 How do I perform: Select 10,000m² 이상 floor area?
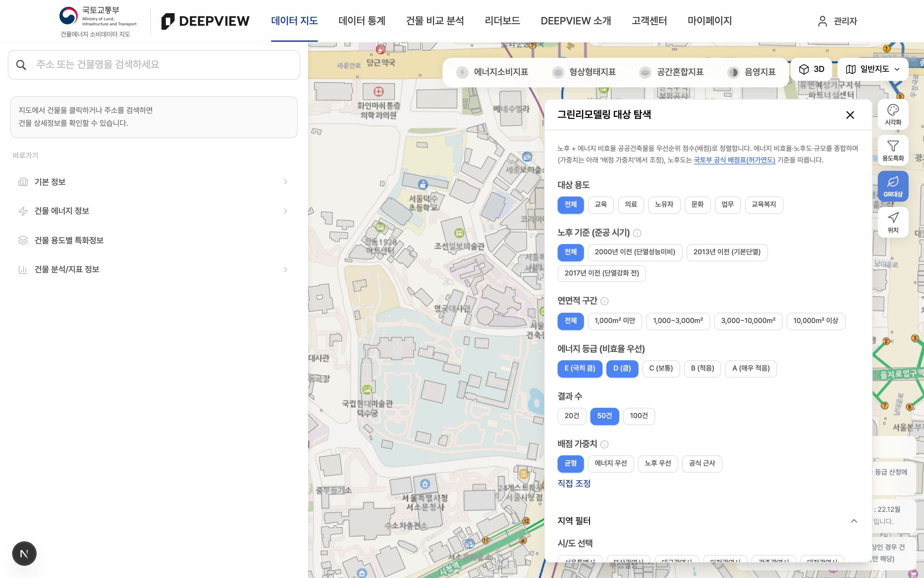[x=816, y=321]
